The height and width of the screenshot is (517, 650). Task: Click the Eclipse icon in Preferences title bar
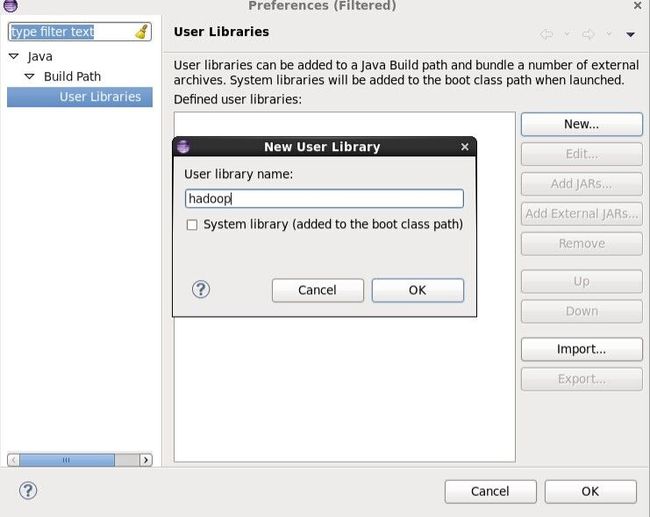[11, 5]
